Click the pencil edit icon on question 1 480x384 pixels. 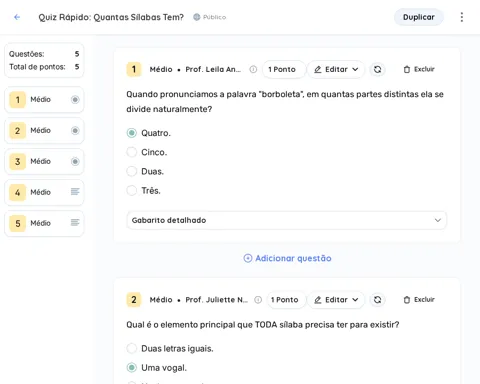pos(318,69)
